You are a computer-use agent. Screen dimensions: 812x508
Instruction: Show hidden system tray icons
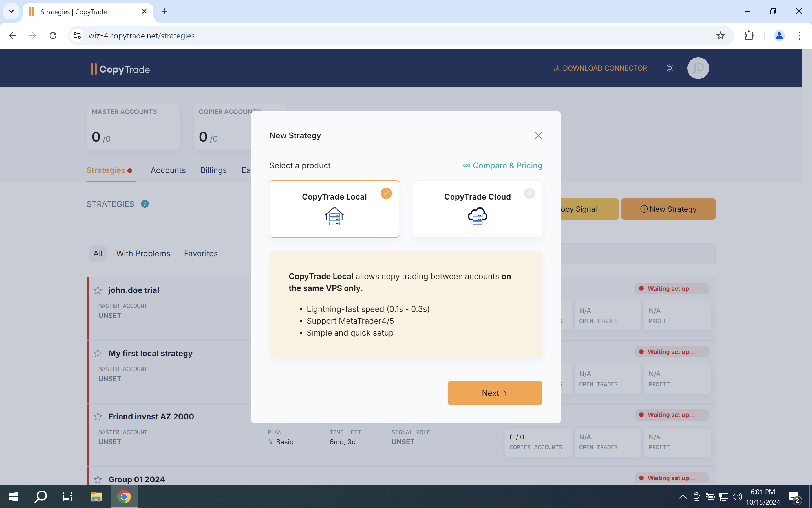point(683,497)
